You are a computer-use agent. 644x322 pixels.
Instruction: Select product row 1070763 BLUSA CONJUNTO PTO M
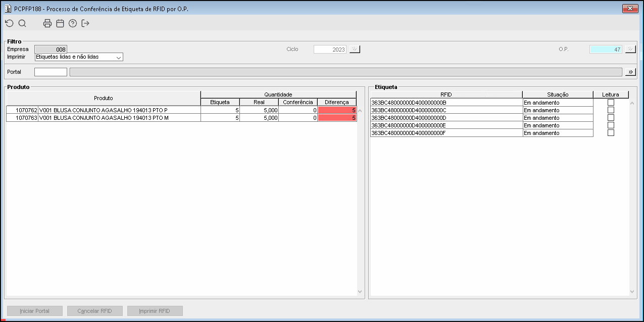[x=181, y=118]
